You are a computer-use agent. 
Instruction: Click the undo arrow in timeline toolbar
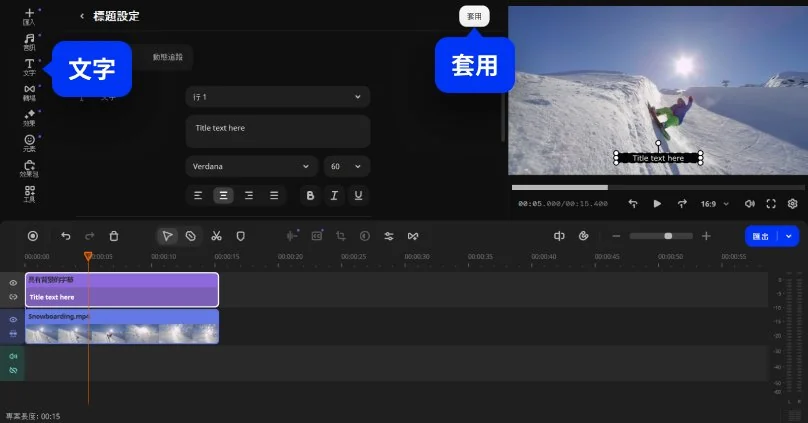click(x=66, y=236)
